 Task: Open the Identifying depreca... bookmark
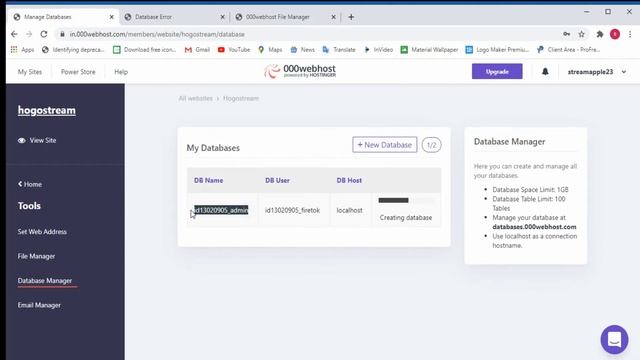[73, 50]
